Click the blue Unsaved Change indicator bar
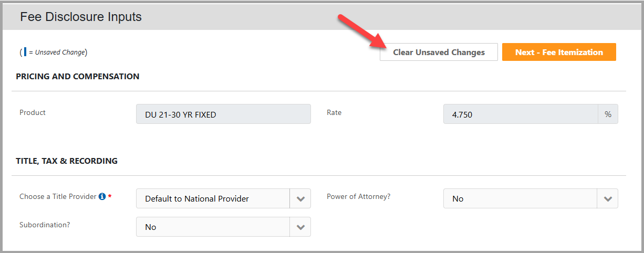Viewport: 644px width, 253px height. (25, 52)
